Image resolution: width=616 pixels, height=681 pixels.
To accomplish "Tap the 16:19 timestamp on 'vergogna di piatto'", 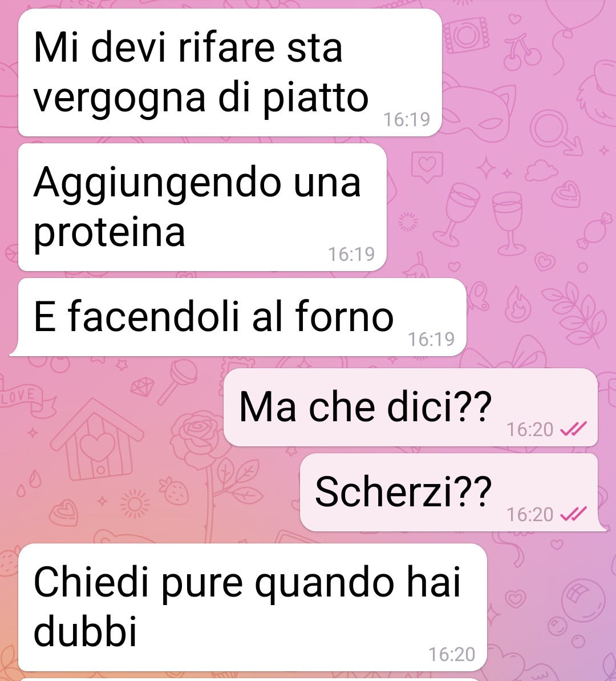I will (x=407, y=119).
